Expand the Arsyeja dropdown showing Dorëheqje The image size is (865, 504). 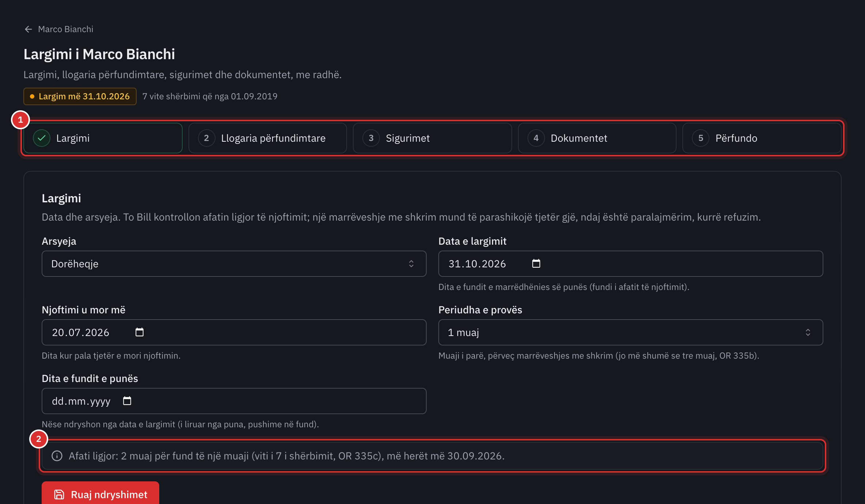point(234,264)
